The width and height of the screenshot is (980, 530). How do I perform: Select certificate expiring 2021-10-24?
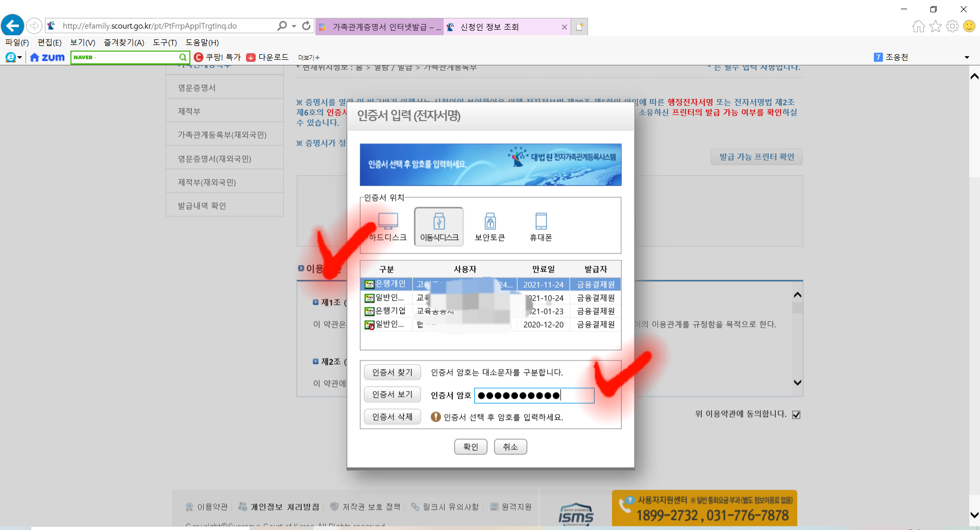click(491, 298)
